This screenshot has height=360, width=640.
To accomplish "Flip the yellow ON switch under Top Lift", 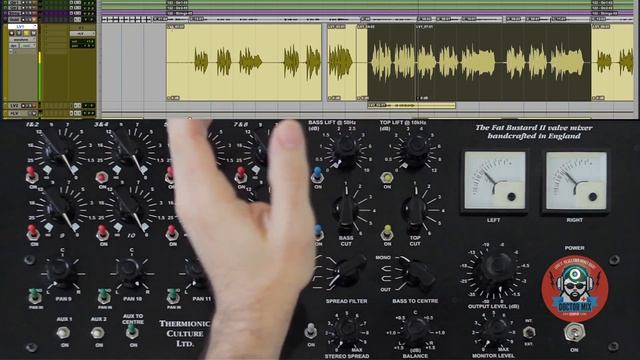I will tap(386, 177).
